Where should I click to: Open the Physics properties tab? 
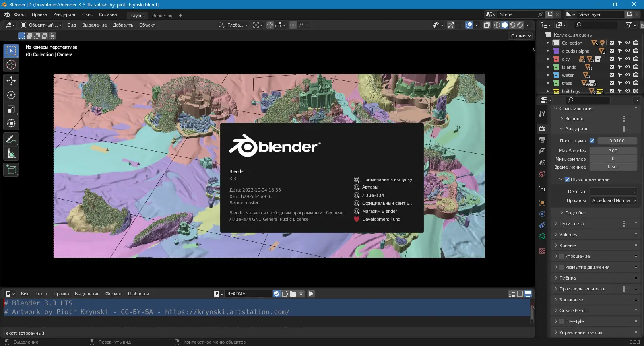pos(542,214)
